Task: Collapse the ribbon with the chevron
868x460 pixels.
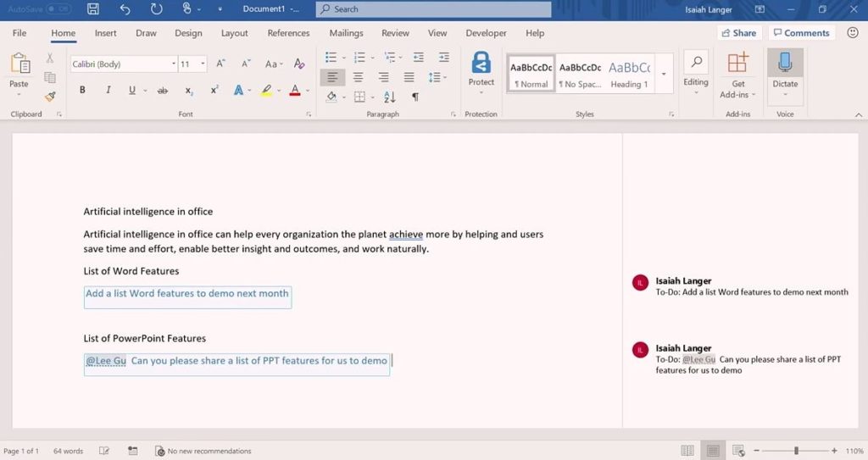Action: click(x=858, y=114)
